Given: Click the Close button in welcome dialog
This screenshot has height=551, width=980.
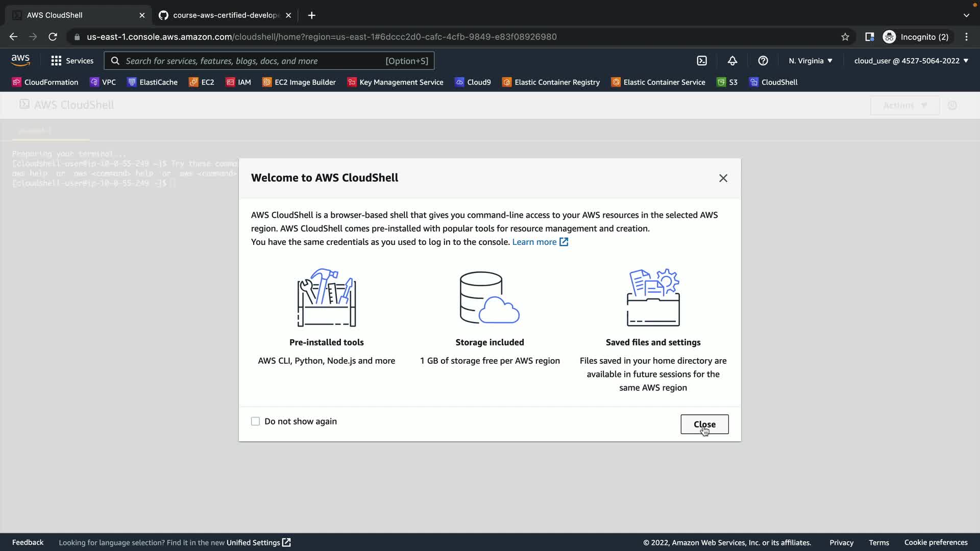Looking at the screenshot, I should (704, 424).
